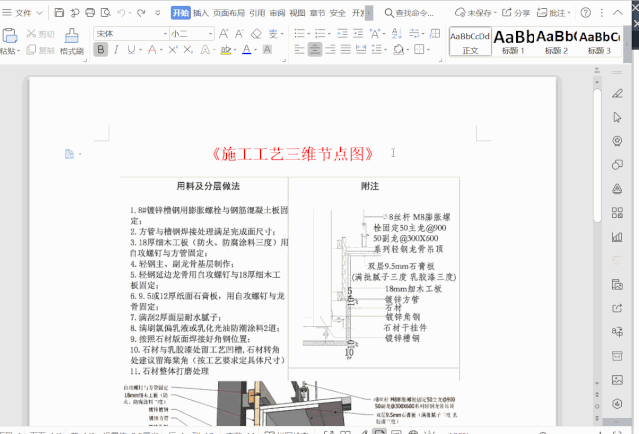Open the 引用 ribbon tab

tap(257, 13)
